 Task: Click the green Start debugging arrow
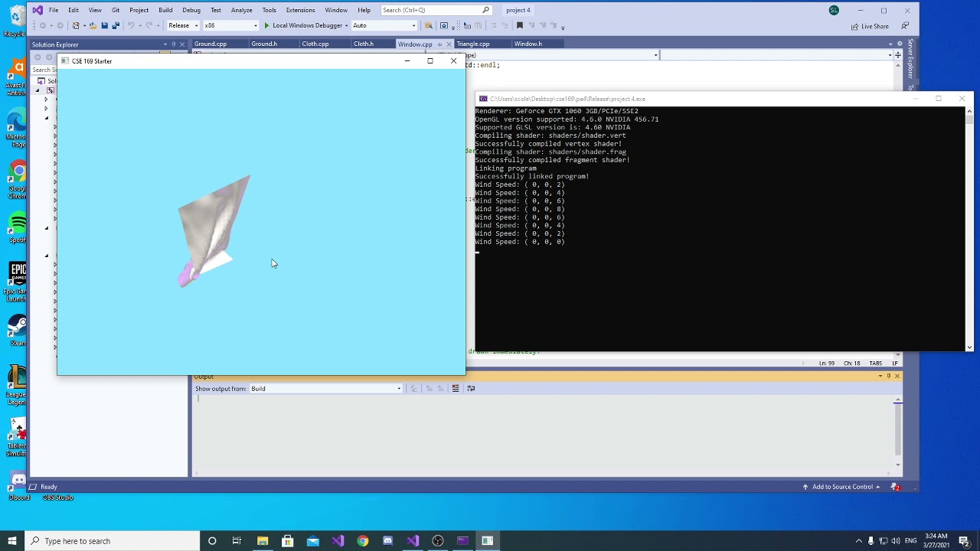coord(266,25)
